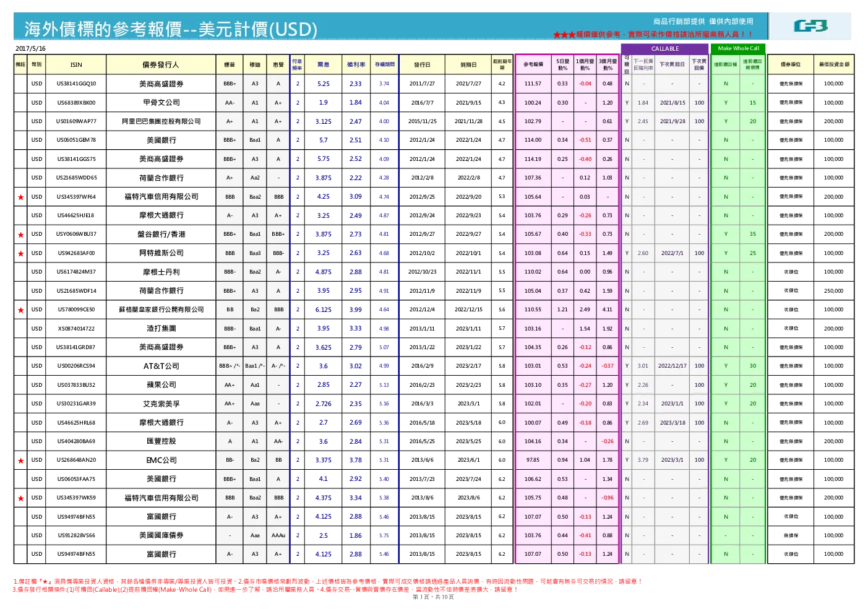Click next call date 2022/12/17
Image resolution: width=868 pixels, height=614 pixels.
coord(672,366)
